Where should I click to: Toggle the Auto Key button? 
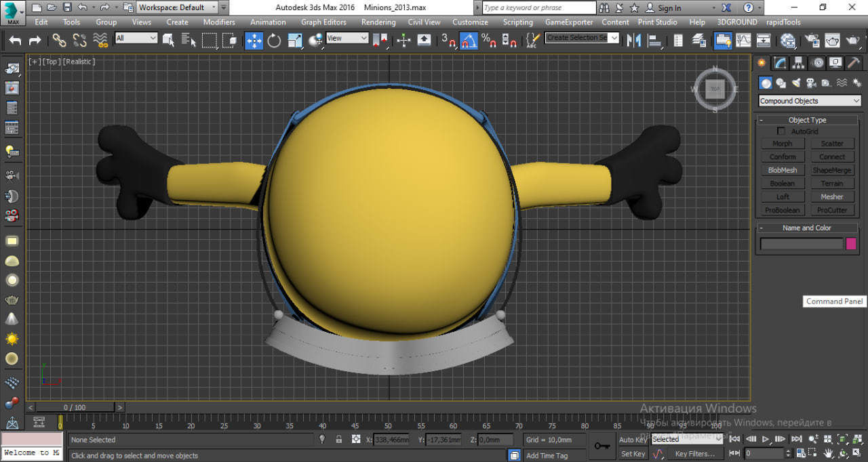[632, 440]
